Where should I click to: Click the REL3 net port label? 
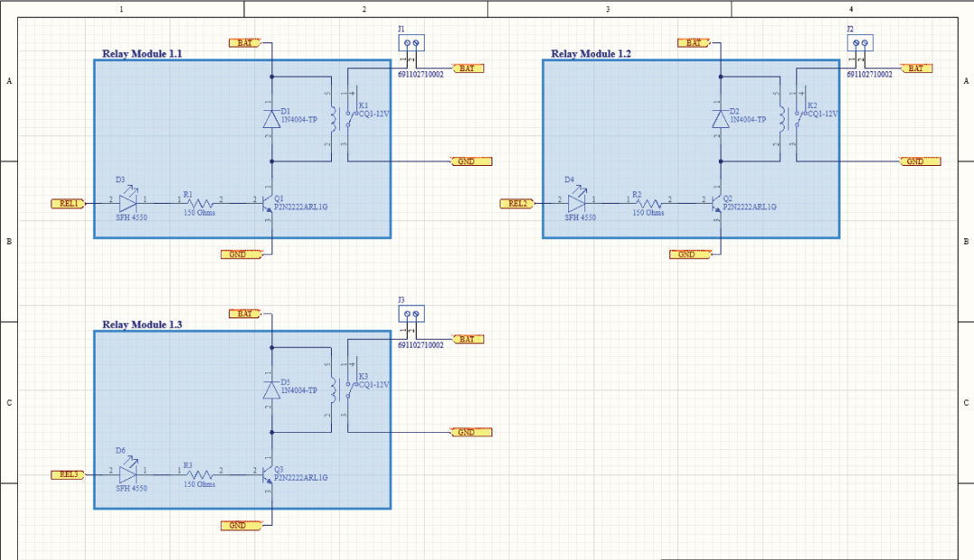coord(69,474)
